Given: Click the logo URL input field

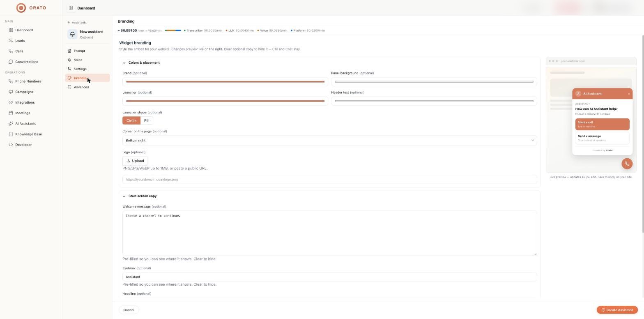Looking at the screenshot, I should click(330, 180).
